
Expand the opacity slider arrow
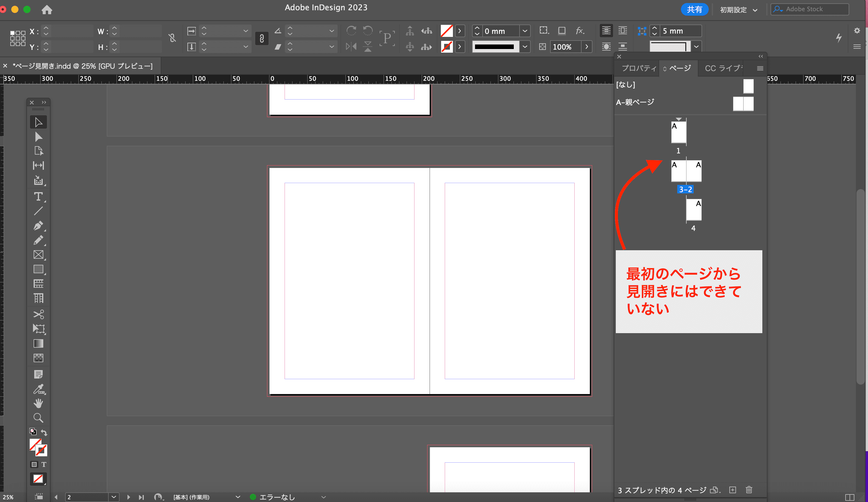coord(587,47)
